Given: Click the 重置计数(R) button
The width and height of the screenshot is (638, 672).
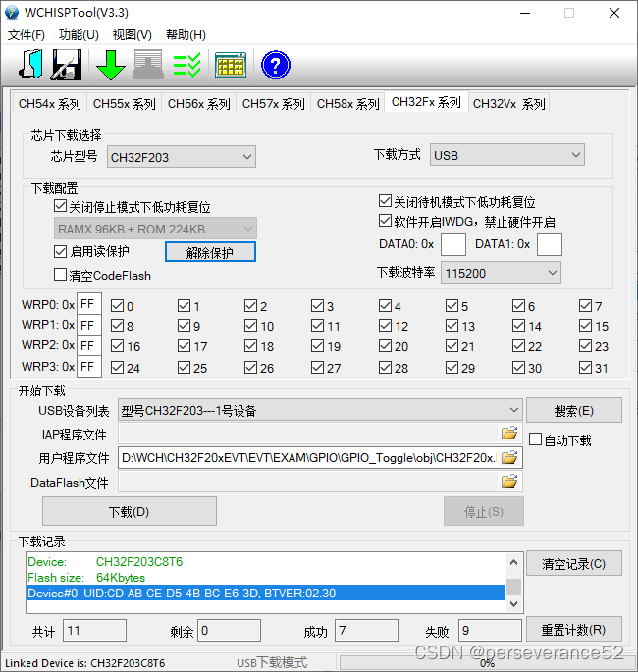Looking at the screenshot, I should (573, 630).
